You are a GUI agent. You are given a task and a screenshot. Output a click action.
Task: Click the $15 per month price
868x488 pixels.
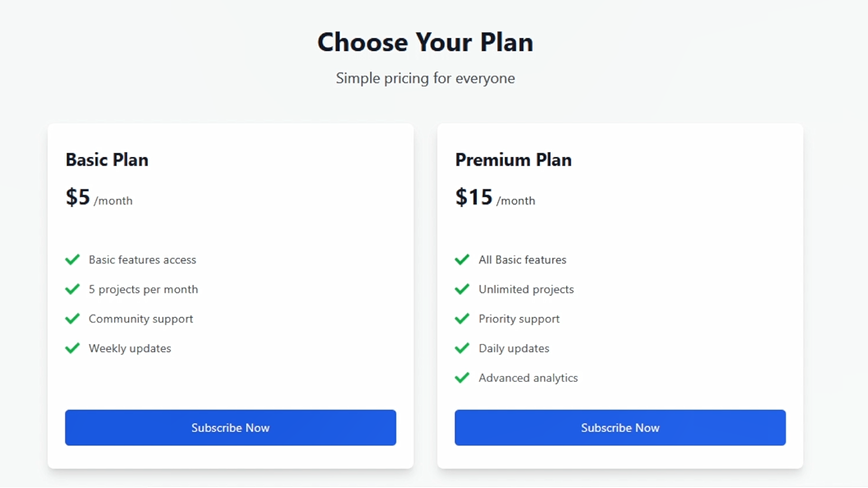(x=495, y=198)
